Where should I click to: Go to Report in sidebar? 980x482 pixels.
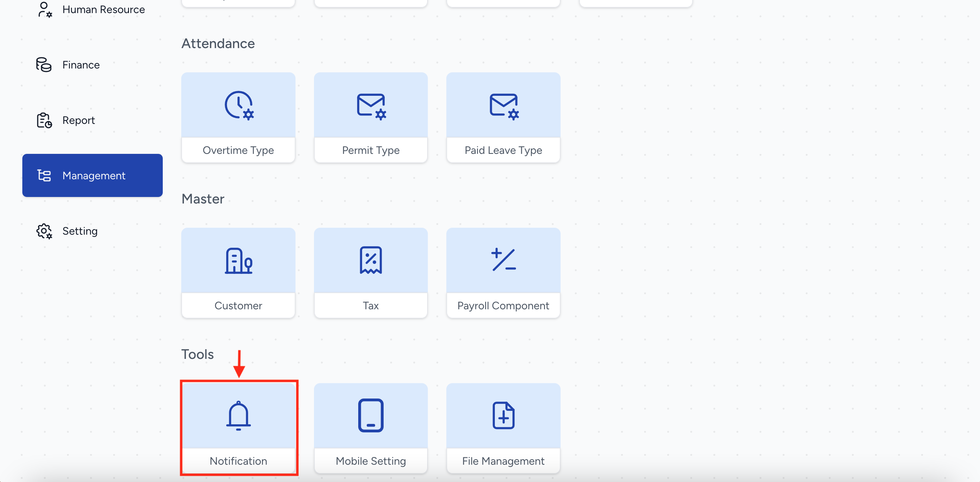tap(78, 120)
